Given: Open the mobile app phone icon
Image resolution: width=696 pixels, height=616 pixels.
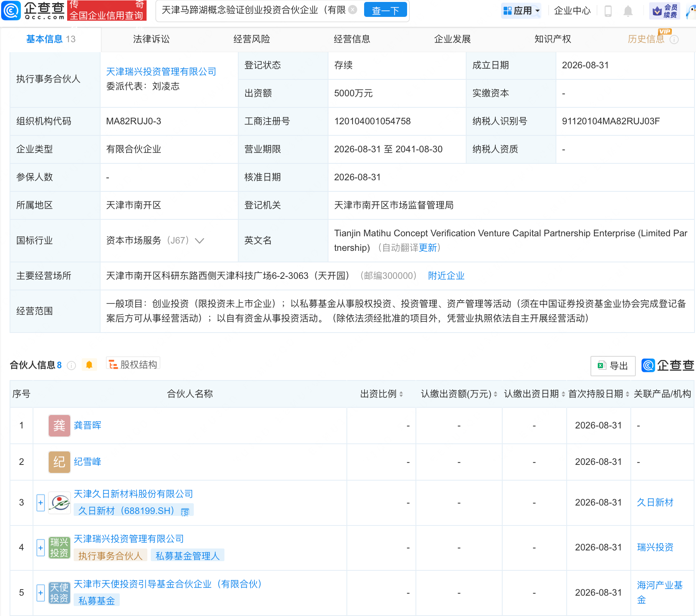Looking at the screenshot, I should click(608, 11).
